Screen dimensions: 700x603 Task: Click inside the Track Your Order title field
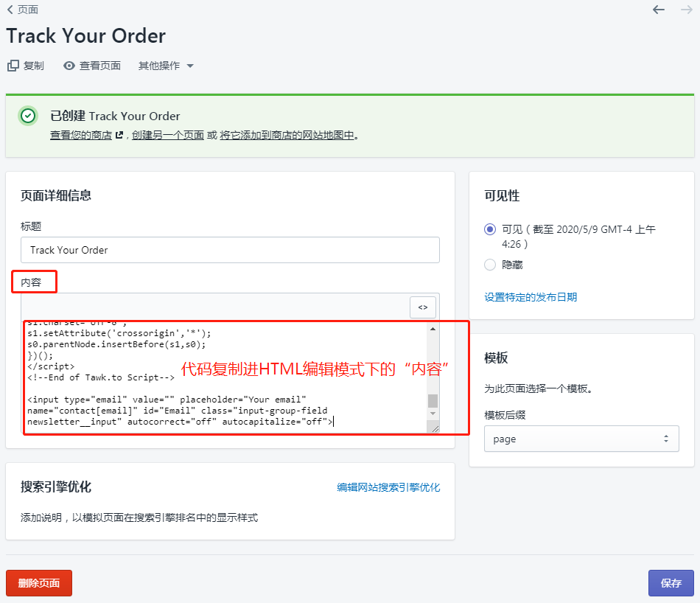228,250
